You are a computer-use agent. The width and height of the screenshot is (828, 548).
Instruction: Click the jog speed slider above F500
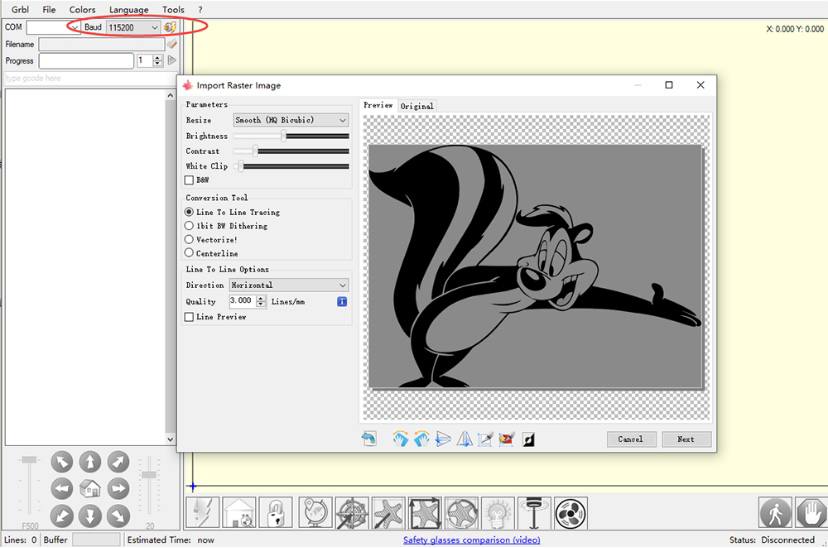pyautogui.click(x=30, y=487)
